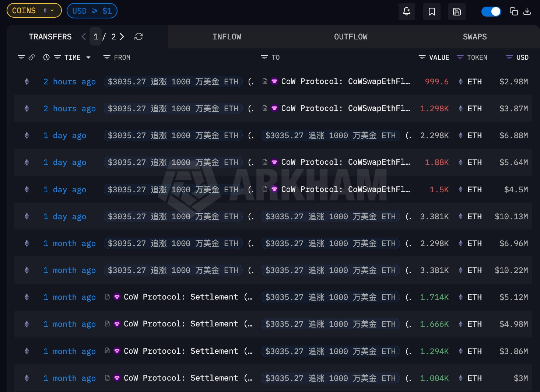
Task: Switch to the INFLOW tab
Action: point(227,37)
